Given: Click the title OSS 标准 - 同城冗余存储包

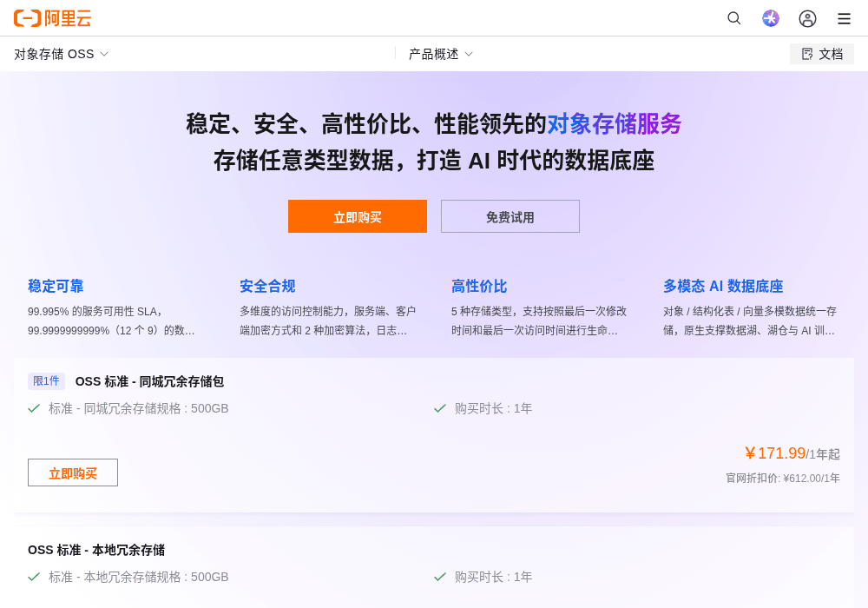Looking at the screenshot, I should tap(149, 381).
